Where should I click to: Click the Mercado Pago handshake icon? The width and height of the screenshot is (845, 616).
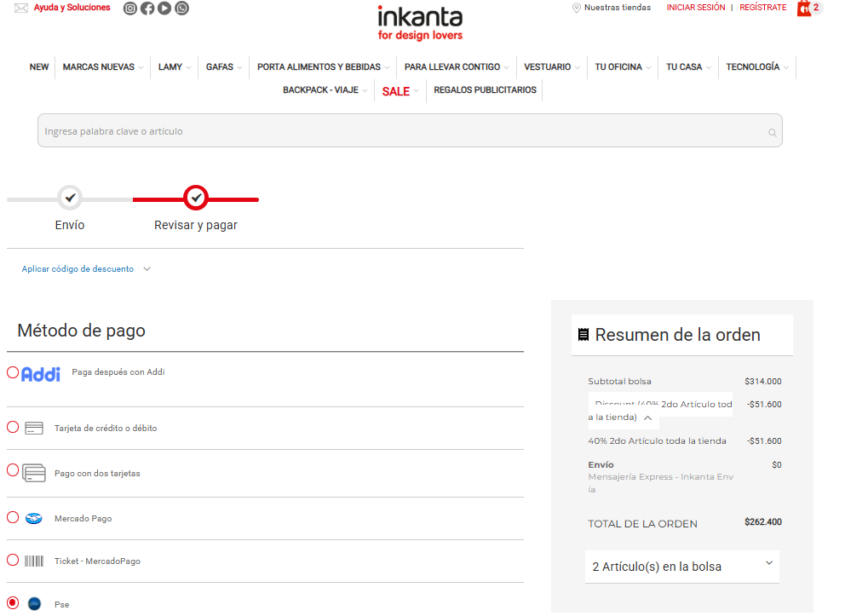pyautogui.click(x=34, y=519)
